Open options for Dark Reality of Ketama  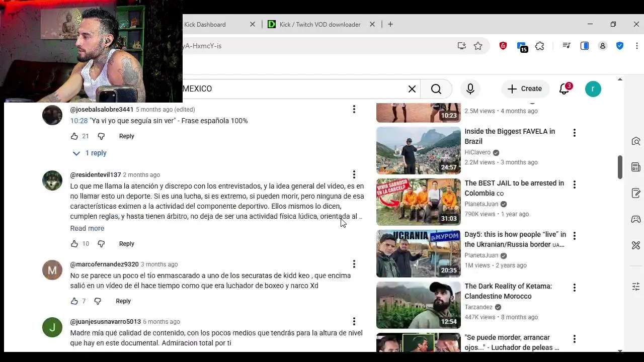(574, 288)
